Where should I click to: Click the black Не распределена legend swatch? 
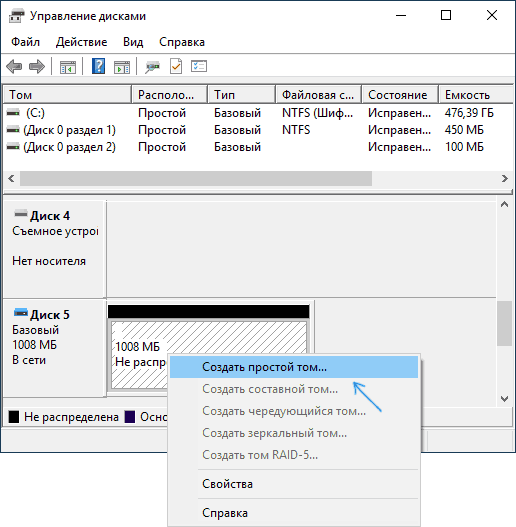pos(14,417)
